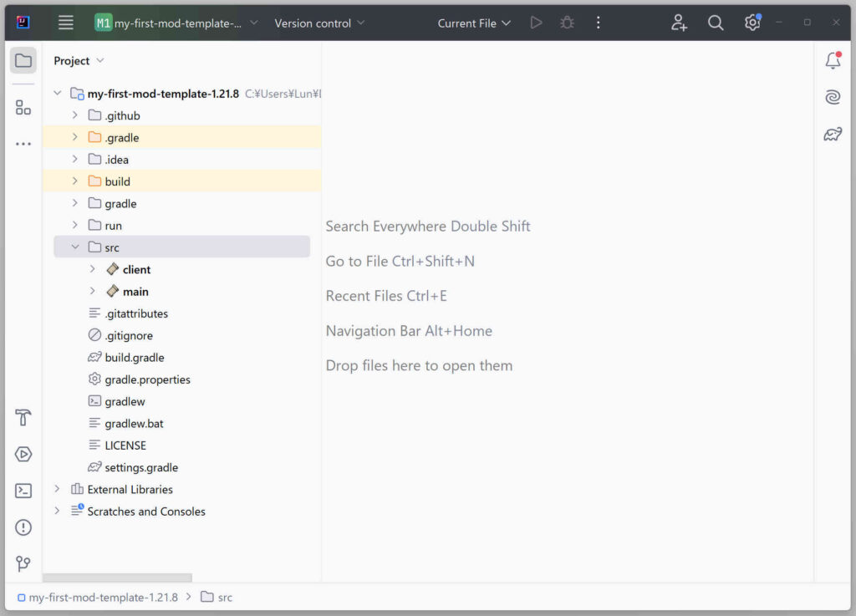Expand the run folder arrow

coord(75,225)
